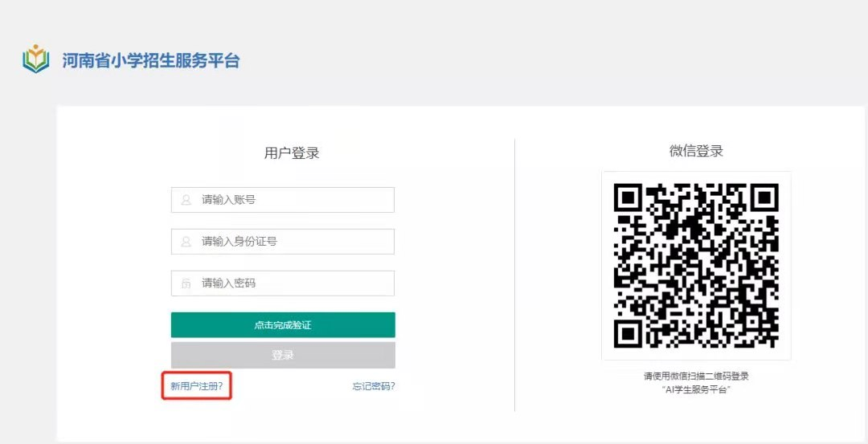Focus the 请输入密码 password input
The height and width of the screenshot is (444, 868).
click(283, 283)
